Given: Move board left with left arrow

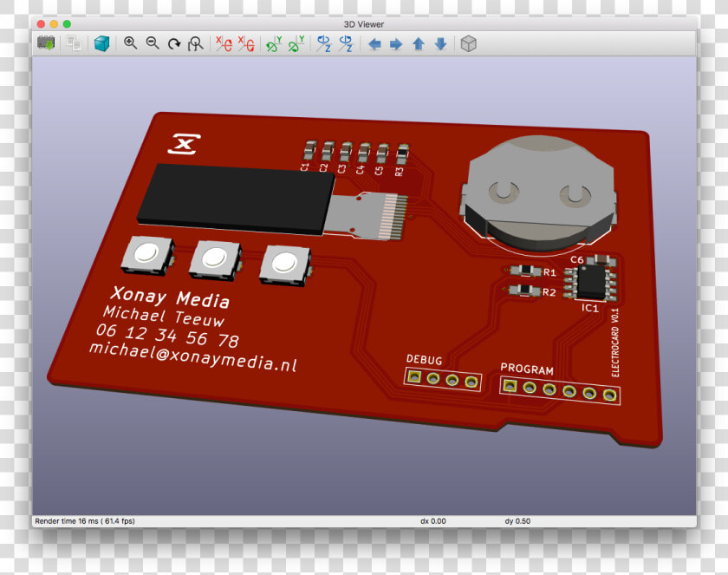Looking at the screenshot, I should pos(374,44).
